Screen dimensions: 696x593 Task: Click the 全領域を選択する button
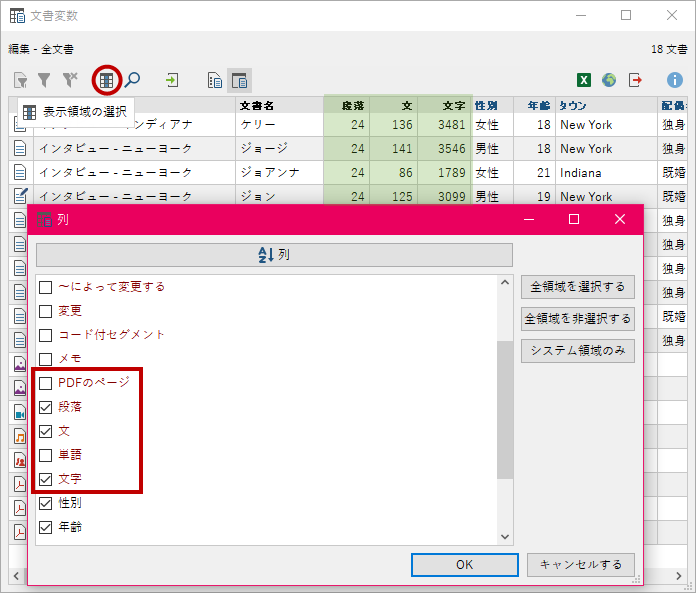578,287
